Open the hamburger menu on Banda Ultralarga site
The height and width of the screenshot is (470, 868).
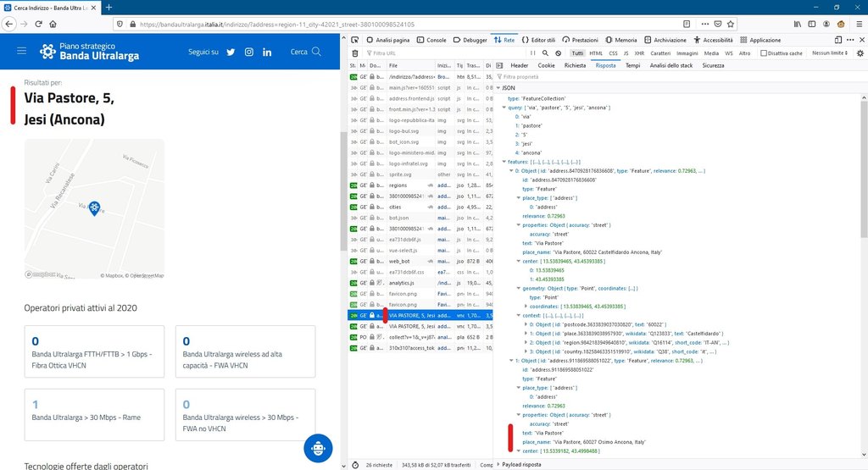pyautogui.click(x=21, y=52)
